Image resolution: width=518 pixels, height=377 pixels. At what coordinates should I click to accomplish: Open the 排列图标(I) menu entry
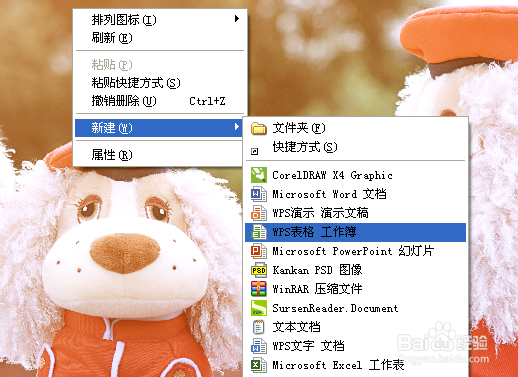pos(160,20)
